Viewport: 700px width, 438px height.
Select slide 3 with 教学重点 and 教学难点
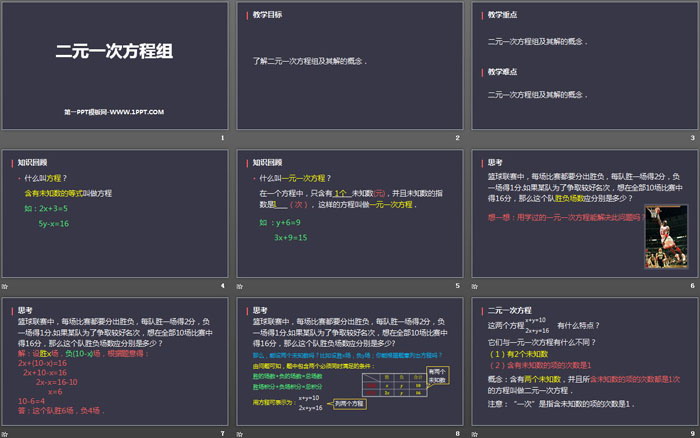585,66
